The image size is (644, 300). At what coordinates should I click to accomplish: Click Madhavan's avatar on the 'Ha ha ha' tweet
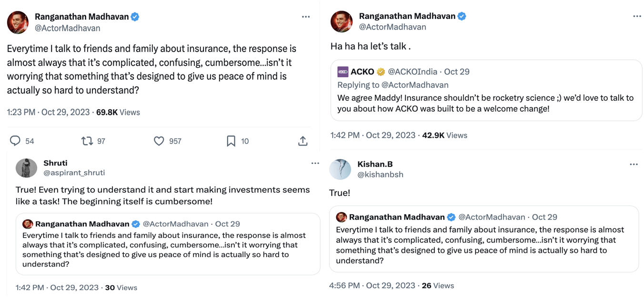[342, 21]
